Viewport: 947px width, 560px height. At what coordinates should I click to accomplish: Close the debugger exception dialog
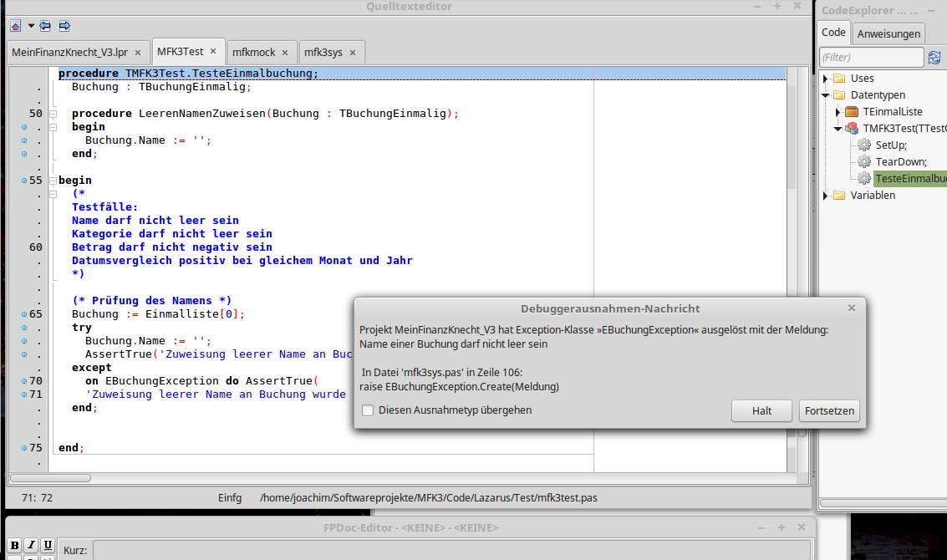click(852, 308)
